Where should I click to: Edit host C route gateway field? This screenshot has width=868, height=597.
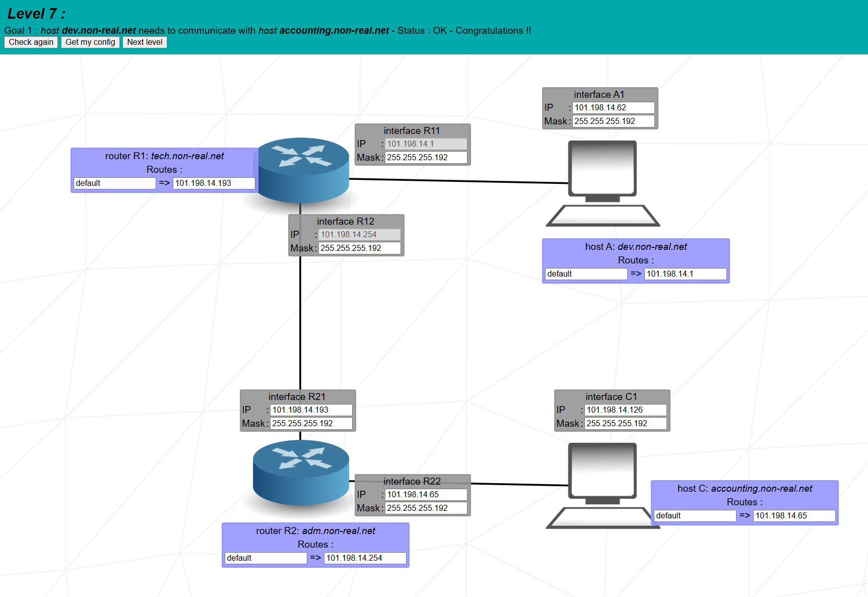click(794, 516)
